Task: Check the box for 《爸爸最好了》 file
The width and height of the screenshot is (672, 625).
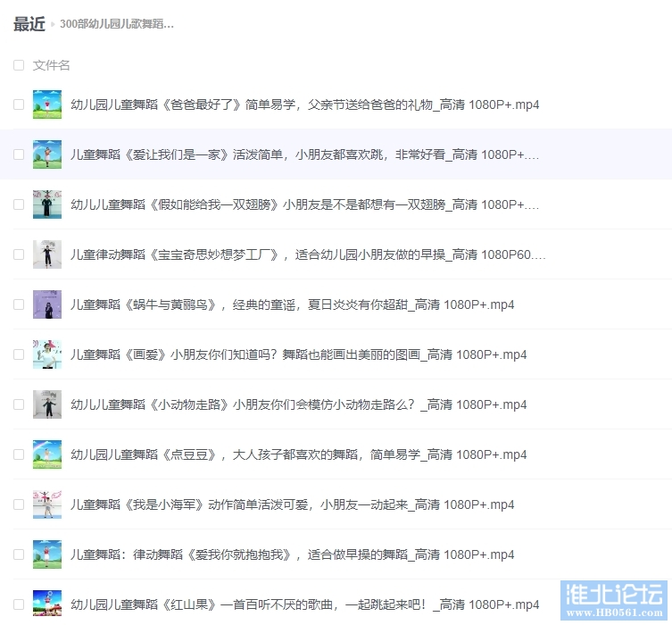Action: coord(19,104)
